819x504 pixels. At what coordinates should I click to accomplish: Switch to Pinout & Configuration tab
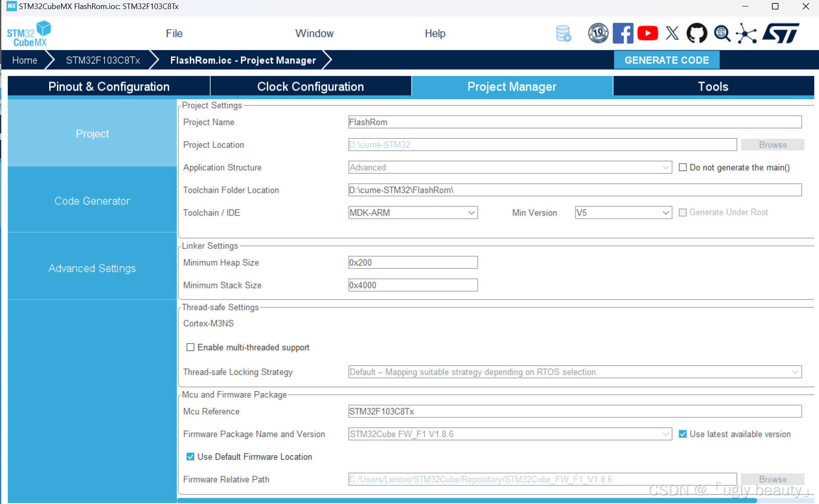pos(109,86)
